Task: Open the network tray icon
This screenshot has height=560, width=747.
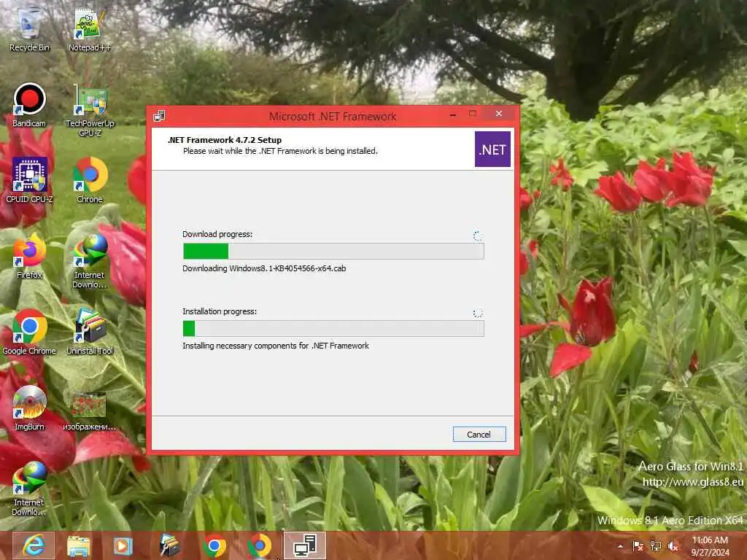Action: coord(656,546)
